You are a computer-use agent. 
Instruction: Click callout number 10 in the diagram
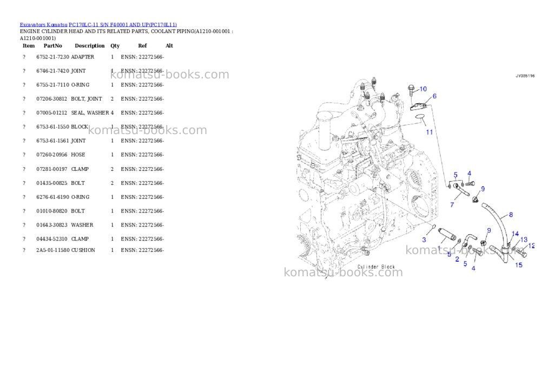point(423,89)
